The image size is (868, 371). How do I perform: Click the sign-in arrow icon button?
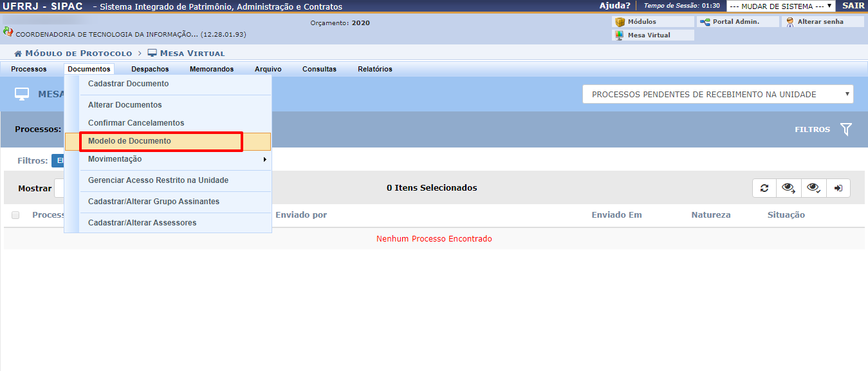click(x=838, y=188)
